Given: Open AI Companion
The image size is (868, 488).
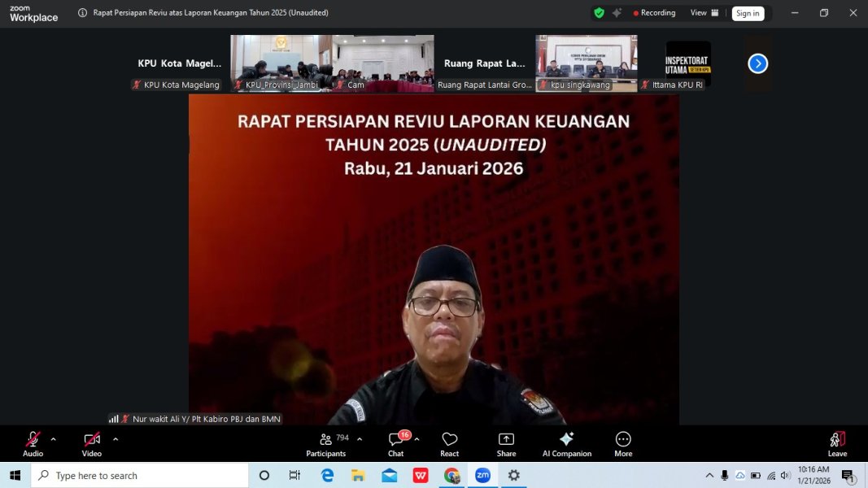Looking at the screenshot, I should 567,443.
